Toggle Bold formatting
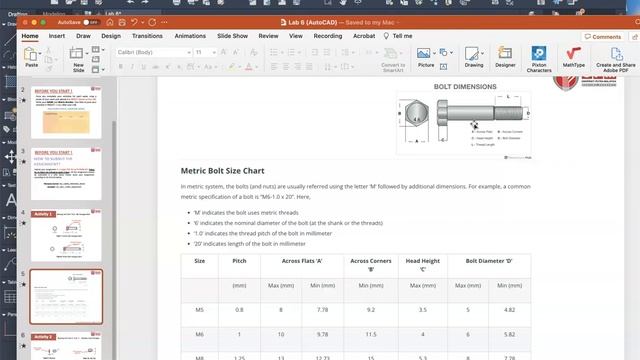This screenshot has width=640, height=360. [121, 67]
